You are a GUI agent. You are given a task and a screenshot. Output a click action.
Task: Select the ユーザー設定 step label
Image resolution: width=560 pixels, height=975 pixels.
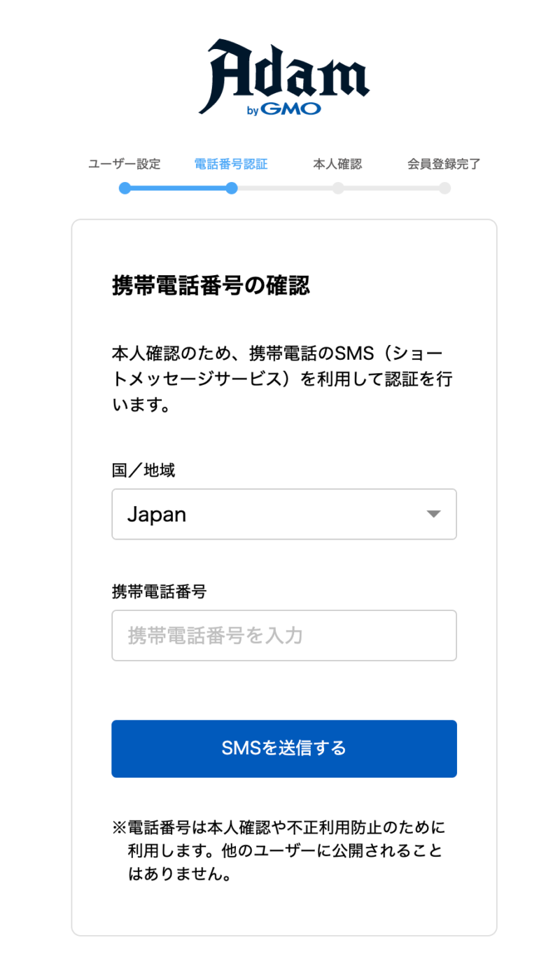tap(125, 164)
